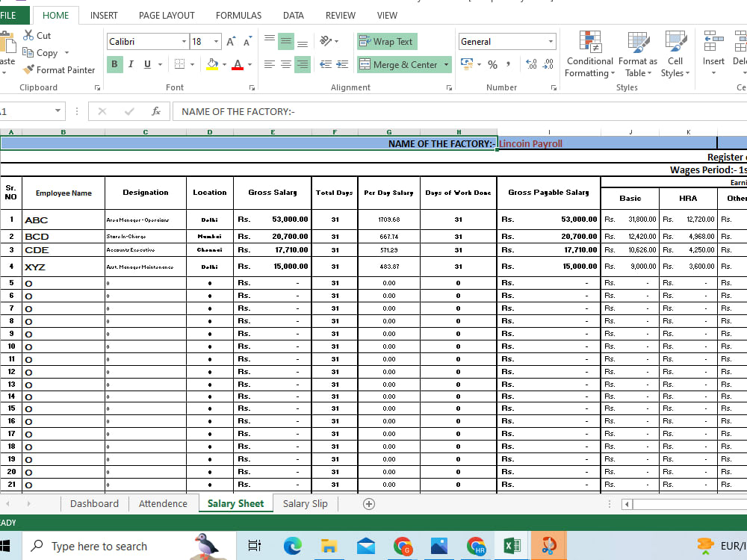747x560 pixels.
Task: Toggle Align Right for the cell
Action: click(x=302, y=64)
